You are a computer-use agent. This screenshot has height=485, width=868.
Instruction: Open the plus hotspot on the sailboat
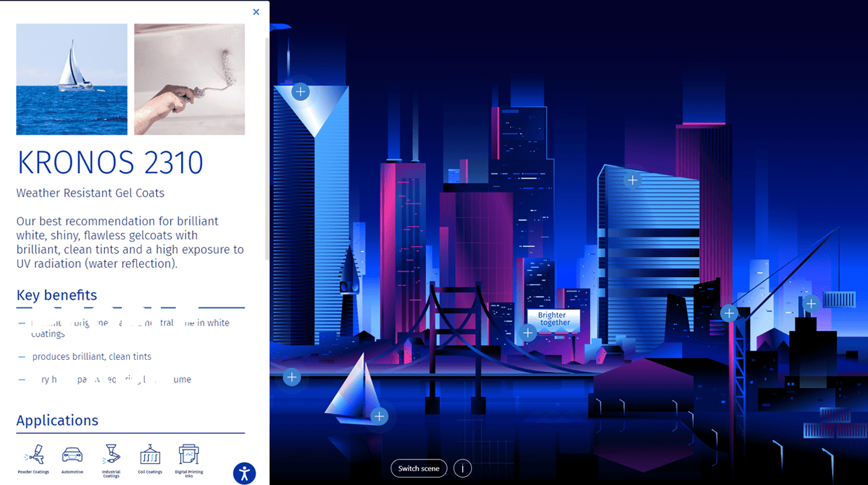[379, 416]
